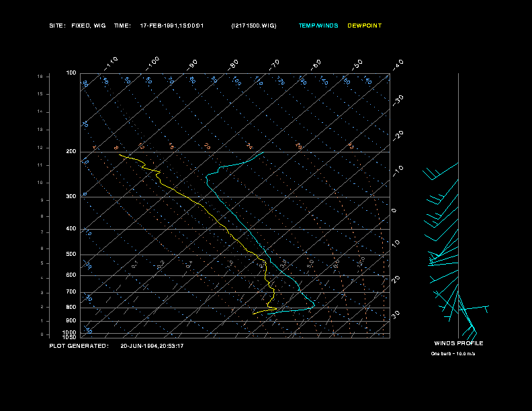
Task: Click the 300 pressure level label
Action: point(71,196)
